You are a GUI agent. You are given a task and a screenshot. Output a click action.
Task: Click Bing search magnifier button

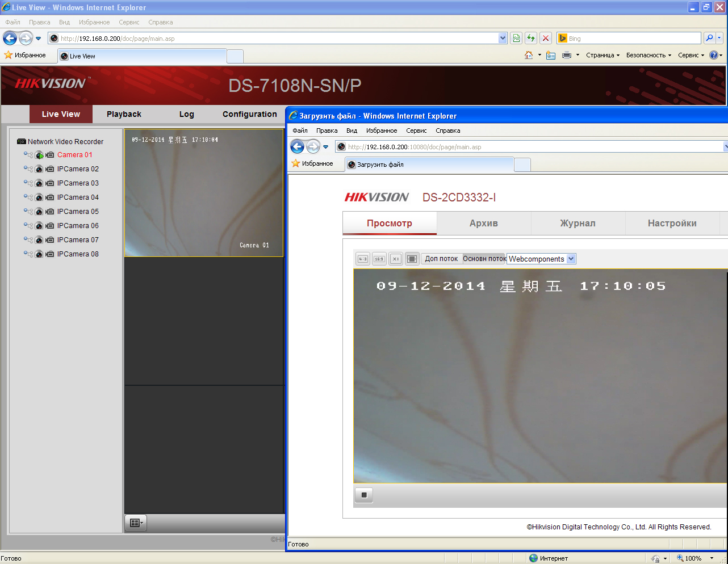[x=709, y=38]
